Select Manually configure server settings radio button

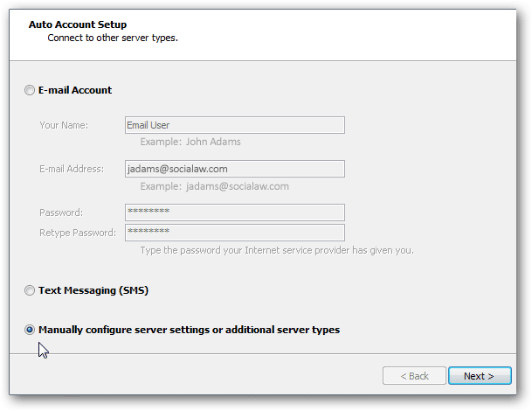30,330
